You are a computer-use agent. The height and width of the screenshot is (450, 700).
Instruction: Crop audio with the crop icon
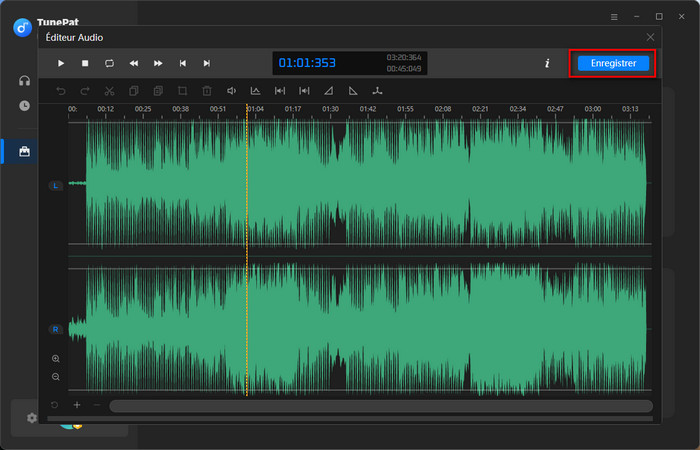pos(182,91)
